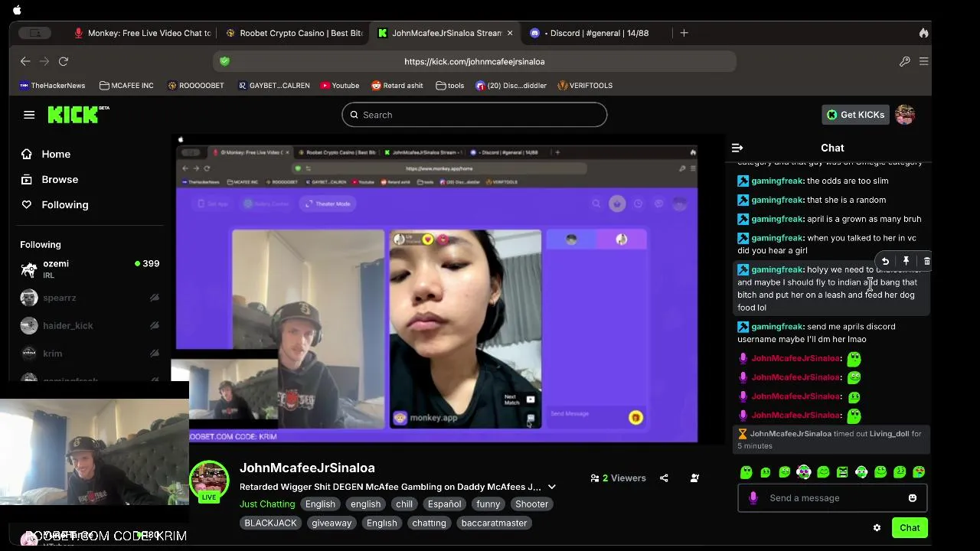Click the Living_doll username in the timeout notice
Viewport: 980px width, 551px height.
coord(889,433)
